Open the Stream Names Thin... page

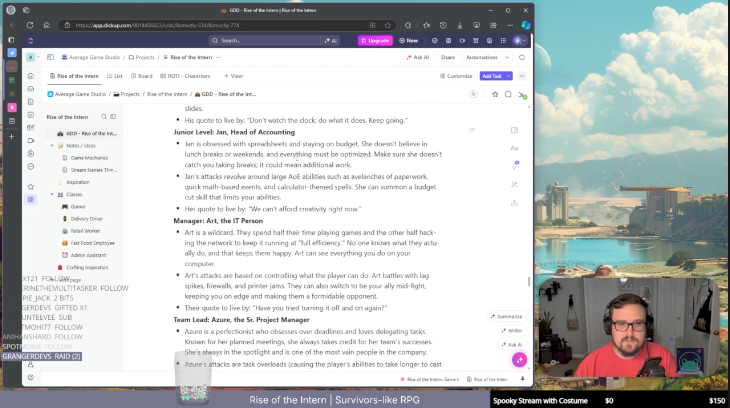(x=94, y=170)
